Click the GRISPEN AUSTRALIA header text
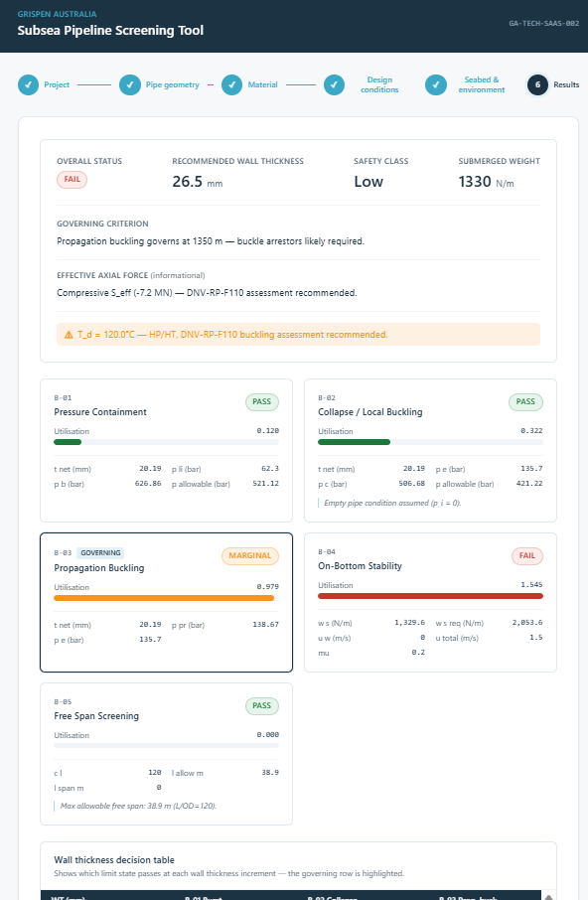The height and width of the screenshot is (900, 588). pyautogui.click(x=57, y=14)
